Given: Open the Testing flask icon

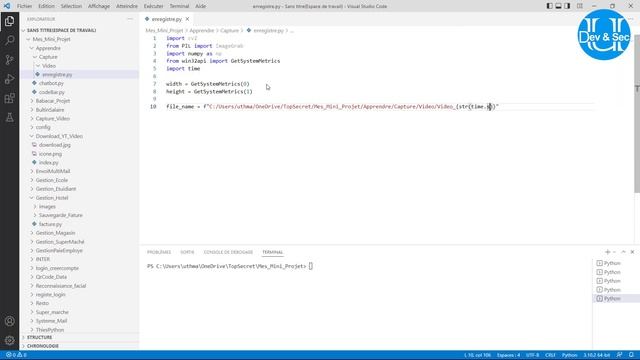Looking at the screenshot, I should pos(9,118).
